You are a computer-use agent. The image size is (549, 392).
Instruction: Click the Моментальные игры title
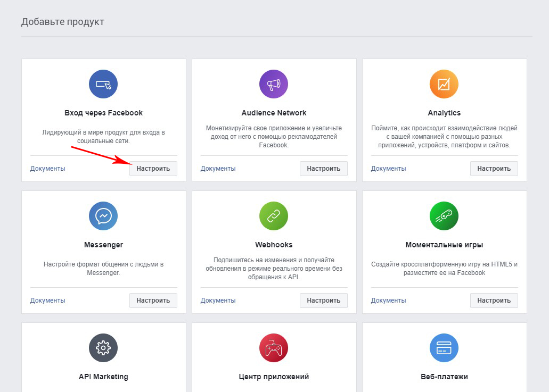coord(444,245)
